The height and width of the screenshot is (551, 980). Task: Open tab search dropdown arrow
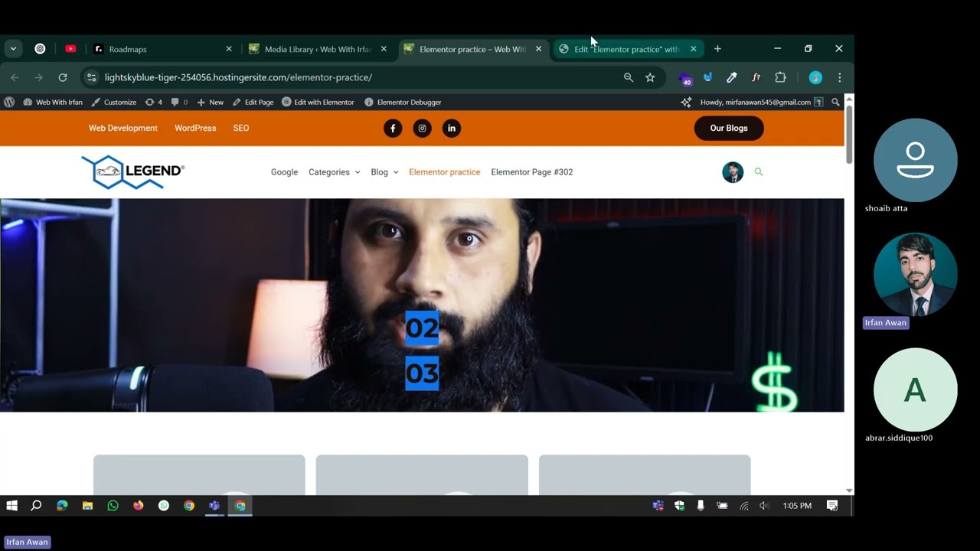tap(13, 49)
